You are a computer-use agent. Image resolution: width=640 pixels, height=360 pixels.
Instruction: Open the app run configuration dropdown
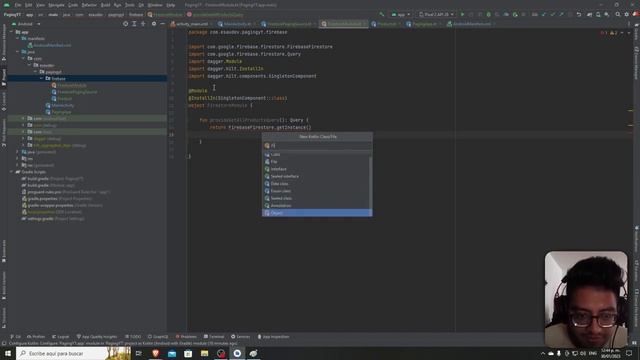coord(401,14)
